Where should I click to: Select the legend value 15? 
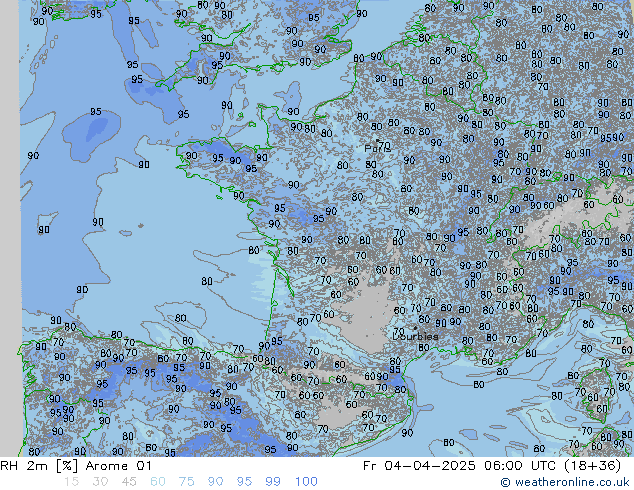click(71, 482)
